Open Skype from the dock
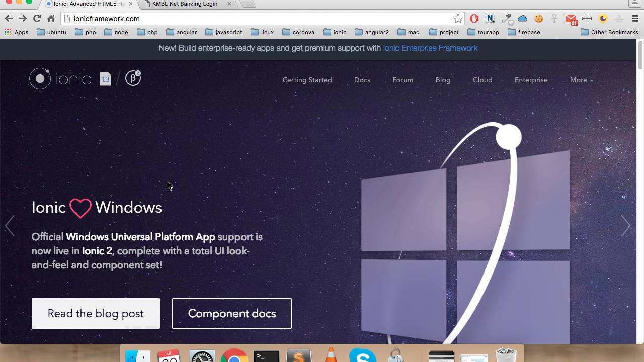 [x=363, y=356]
